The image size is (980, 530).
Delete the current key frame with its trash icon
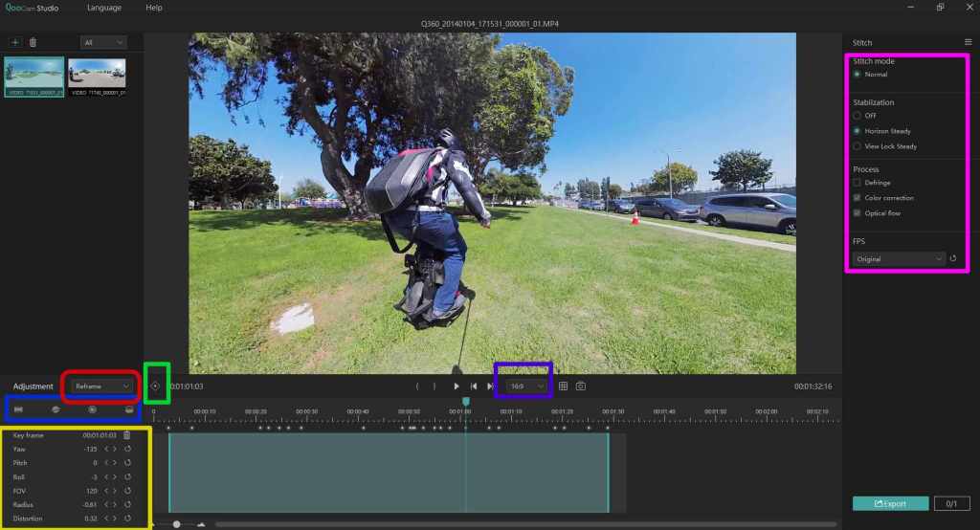(x=127, y=435)
